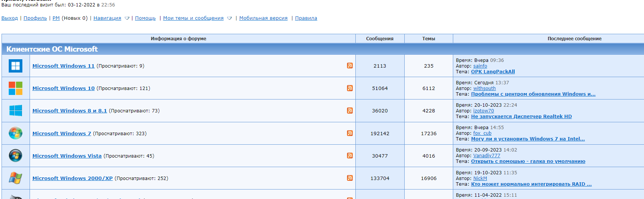This screenshot has width=644, height=199.
Task: Open RSS feed for Windows 8 and 8.1
Action: coord(350,111)
